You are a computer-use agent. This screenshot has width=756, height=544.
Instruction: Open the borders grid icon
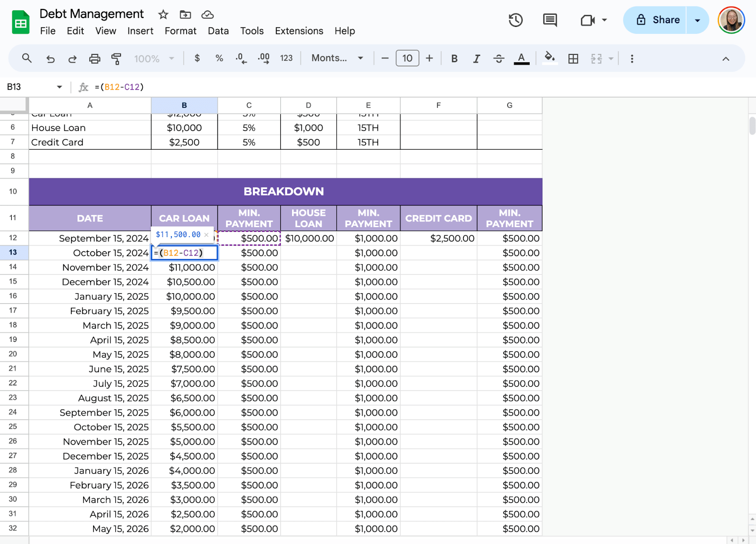tap(573, 59)
